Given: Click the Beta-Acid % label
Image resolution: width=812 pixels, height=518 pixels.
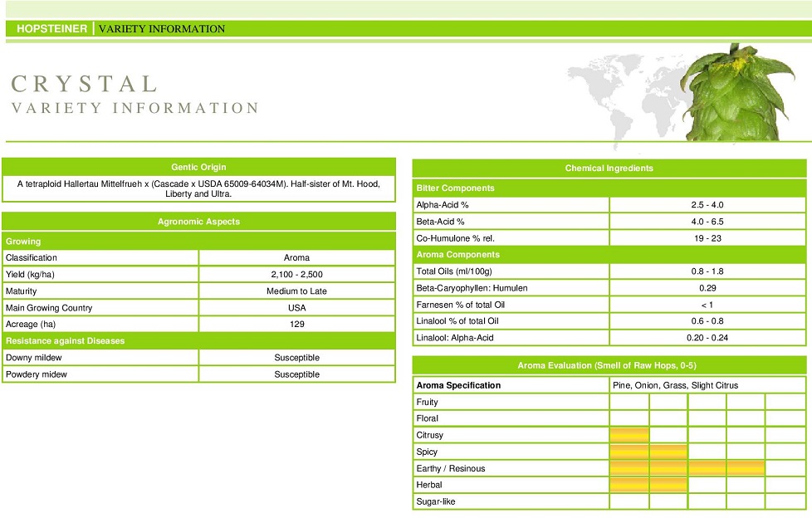Looking at the screenshot, I should click(440, 221).
